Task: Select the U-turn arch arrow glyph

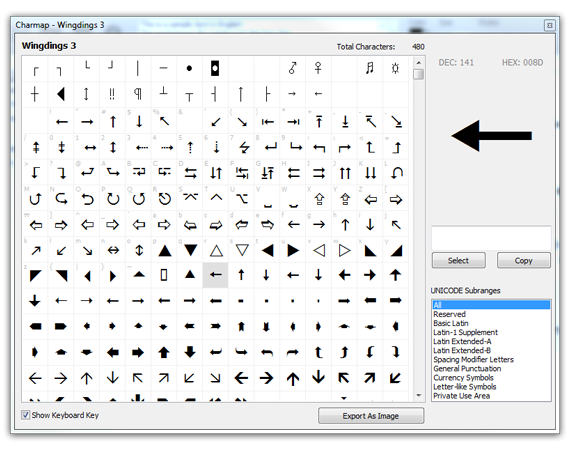Action: click(397, 173)
